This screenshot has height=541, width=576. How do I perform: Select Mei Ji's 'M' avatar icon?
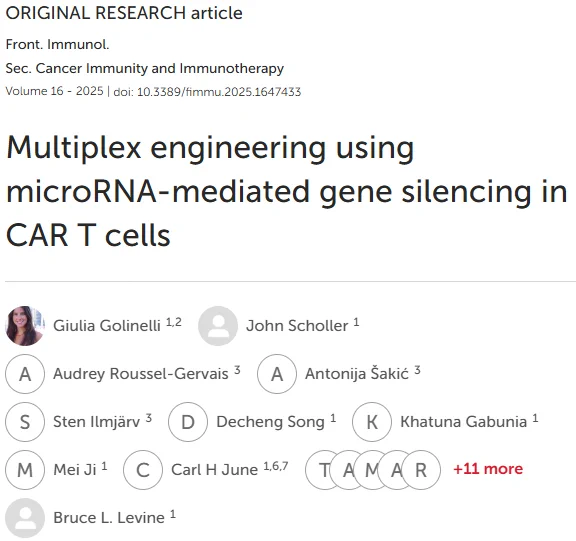(x=25, y=470)
